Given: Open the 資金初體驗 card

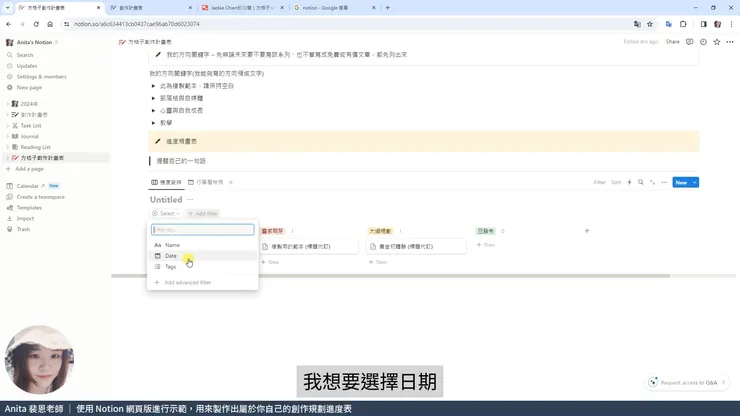Looking at the screenshot, I should coord(416,246).
